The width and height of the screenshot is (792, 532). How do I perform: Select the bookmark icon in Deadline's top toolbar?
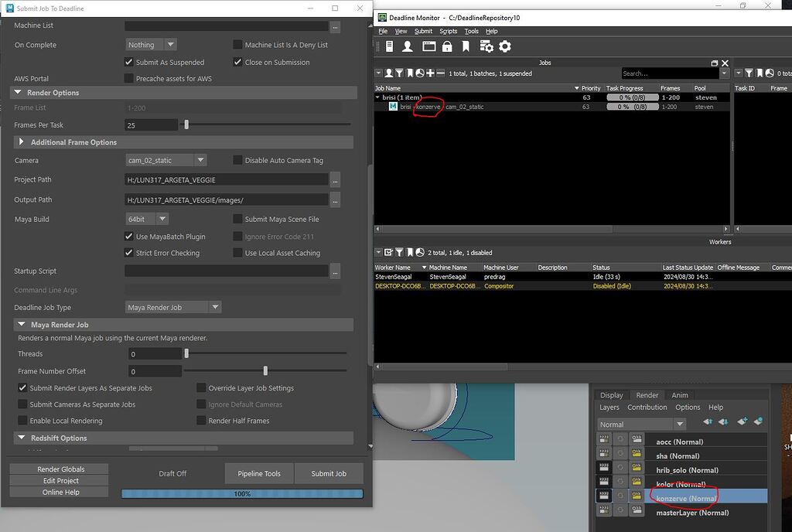click(x=466, y=46)
